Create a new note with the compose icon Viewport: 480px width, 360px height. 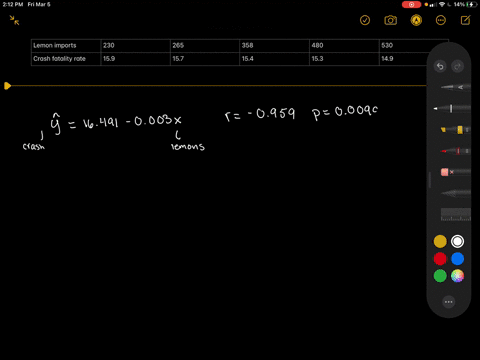pos(465,20)
